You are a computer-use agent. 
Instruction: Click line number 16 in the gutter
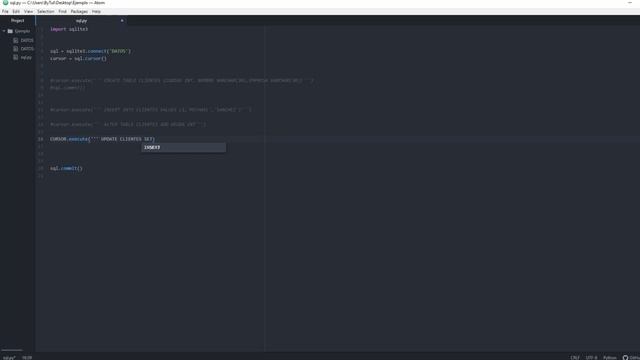(x=40, y=139)
